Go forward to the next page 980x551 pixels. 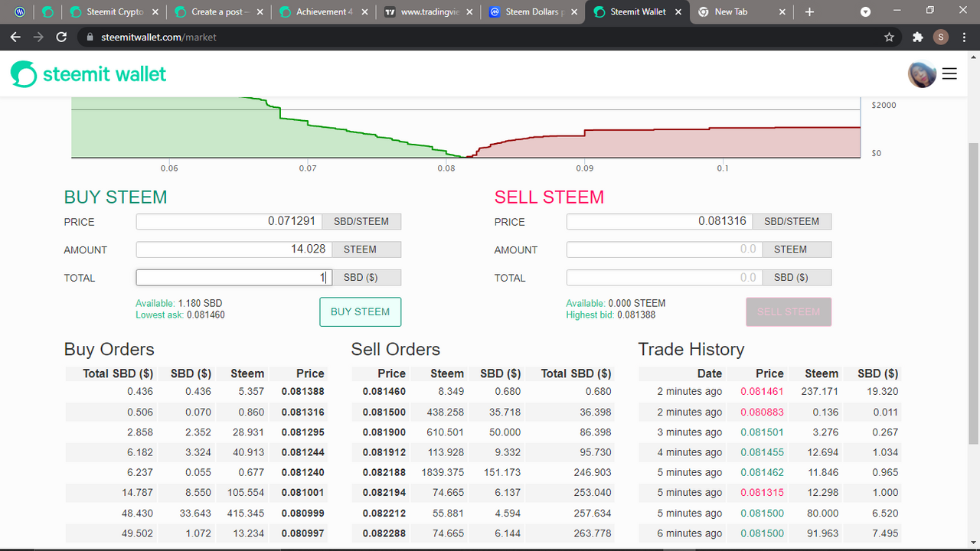pos(38,37)
